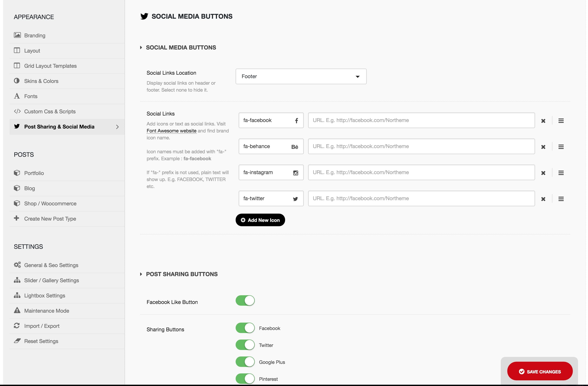The width and height of the screenshot is (588, 386).
Task: Disable the Google Plus sharing toggle
Action: pos(245,361)
